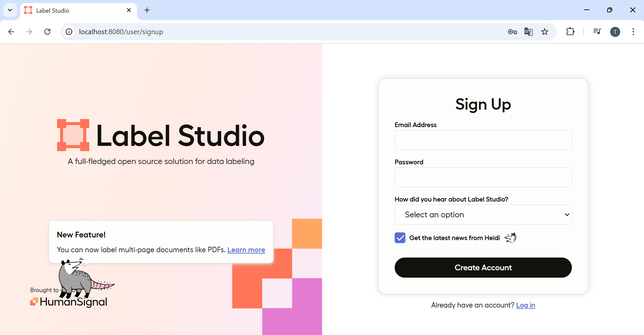The width and height of the screenshot is (644, 335).
Task: Click 'How did you hear about Label Studio?' label
Action: coord(451,199)
